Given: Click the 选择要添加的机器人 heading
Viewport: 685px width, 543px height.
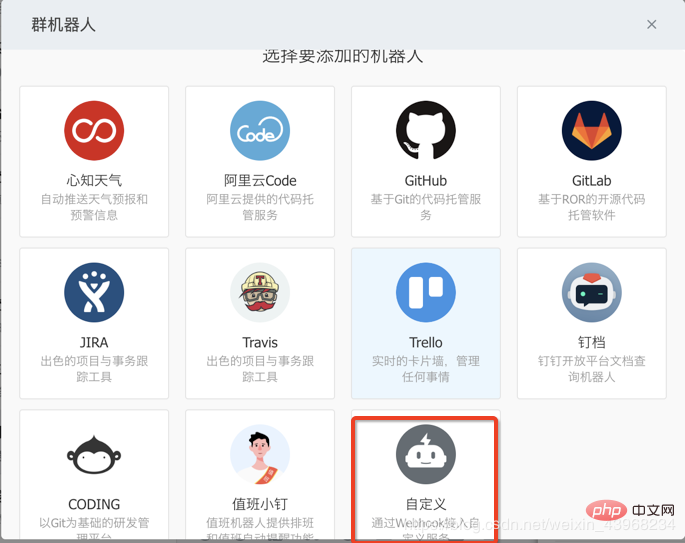Looking at the screenshot, I should pyautogui.click(x=342, y=57).
